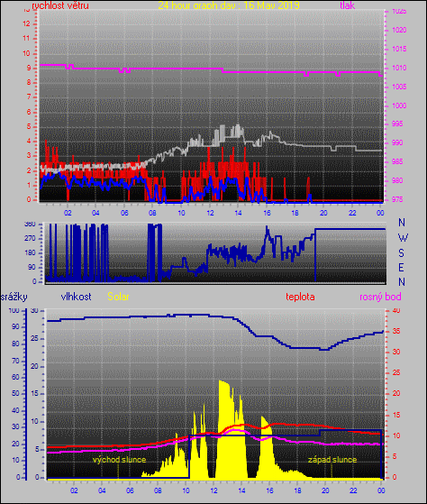
Task: Click hour 22 on the wind graph time axis
Action: coord(352,213)
